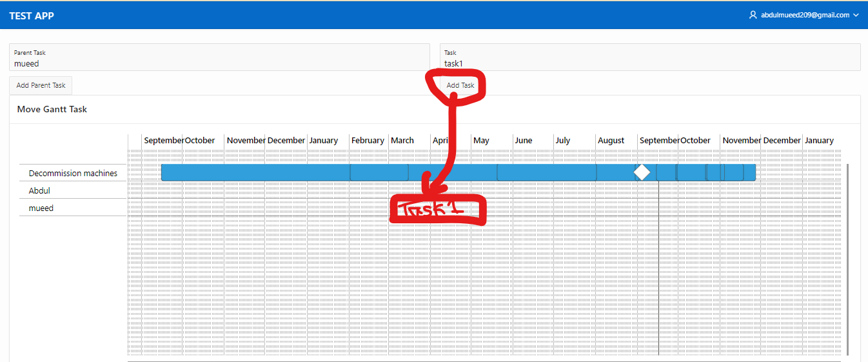Click the white diamond milestone marker

point(642,172)
